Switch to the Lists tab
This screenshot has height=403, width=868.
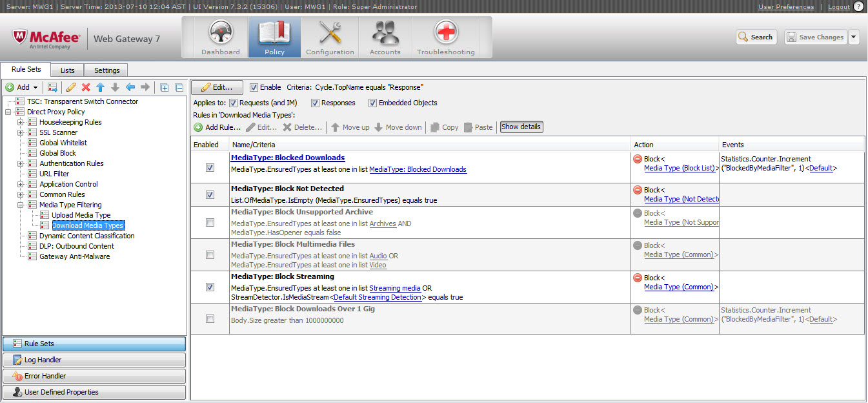(x=66, y=70)
